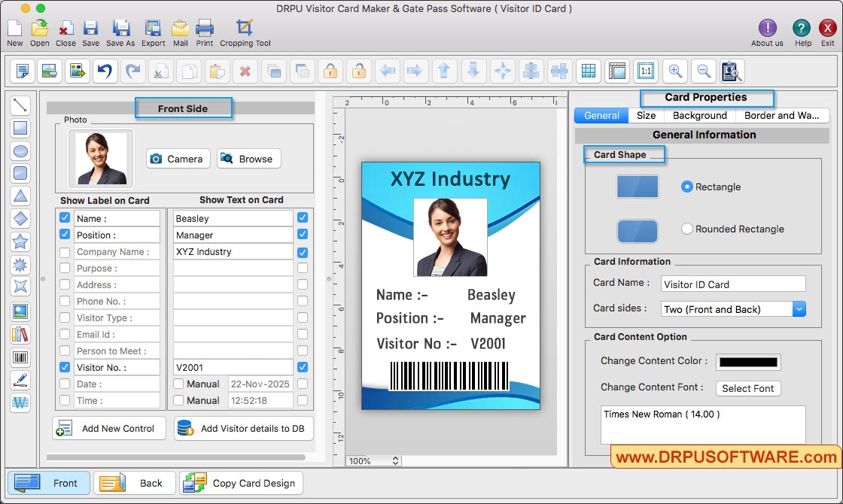Choose the Insert Image tool in the sidebar

click(20, 311)
